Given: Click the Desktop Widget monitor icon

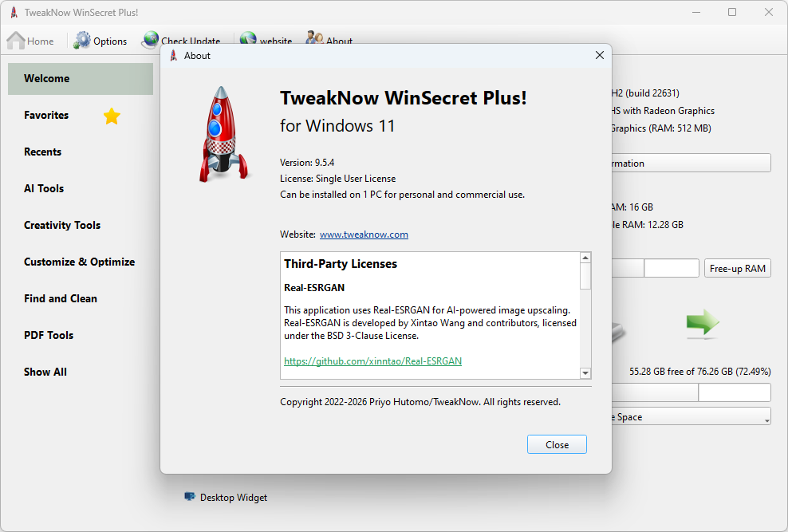Looking at the screenshot, I should [190, 497].
